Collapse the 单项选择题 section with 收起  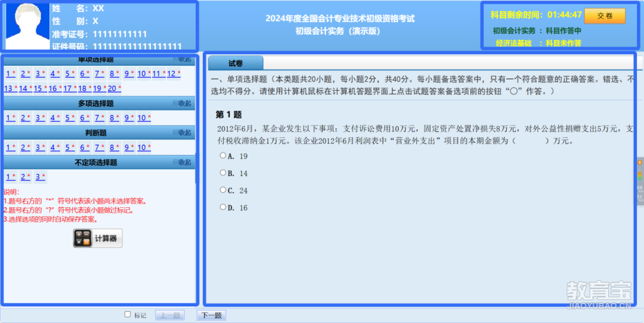tap(182, 59)
